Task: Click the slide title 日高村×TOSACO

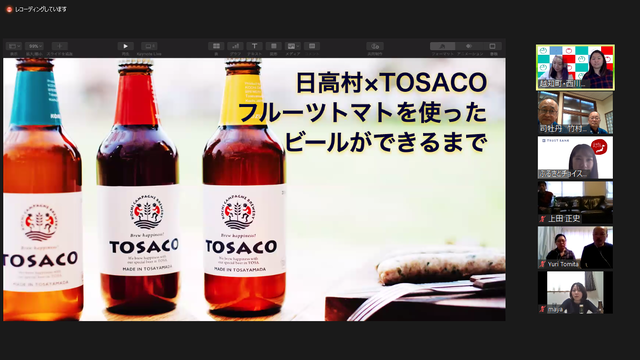Action: 391,83
